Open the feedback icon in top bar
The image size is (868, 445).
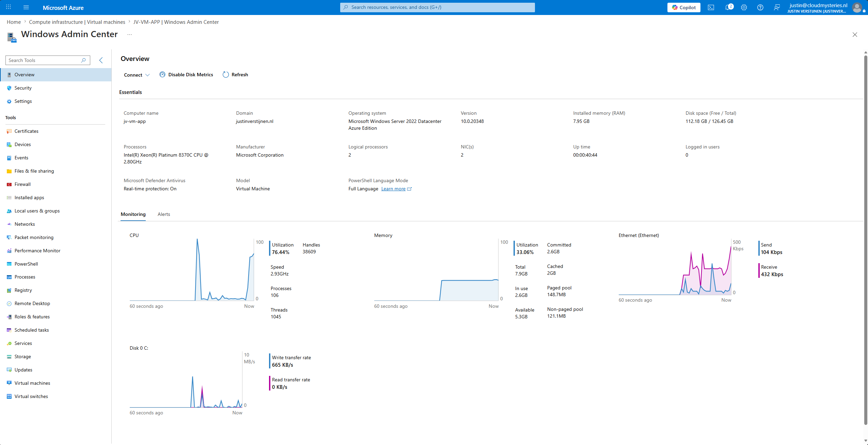click(x=777, y=7)
